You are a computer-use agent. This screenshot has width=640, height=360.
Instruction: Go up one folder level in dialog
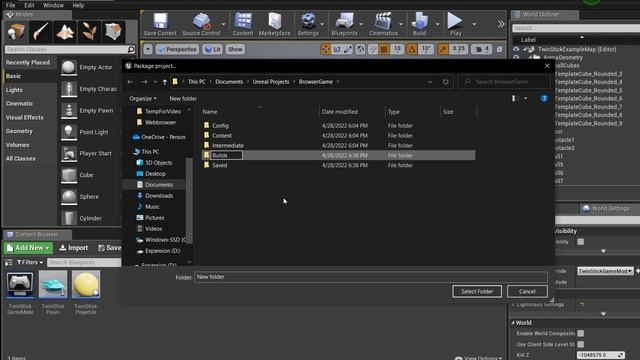tap(164, 82)
